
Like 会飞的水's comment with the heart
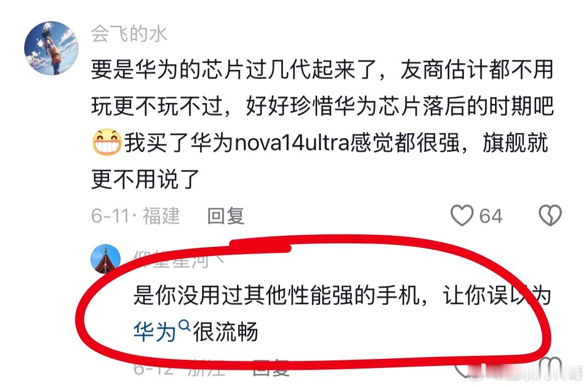[x=462, y=215]
